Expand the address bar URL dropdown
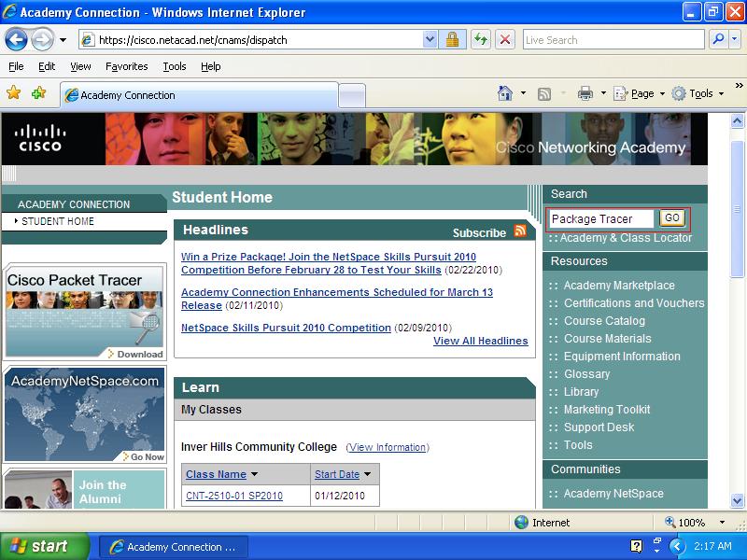This screenshot has width=747, height=560. click(430, 39)
